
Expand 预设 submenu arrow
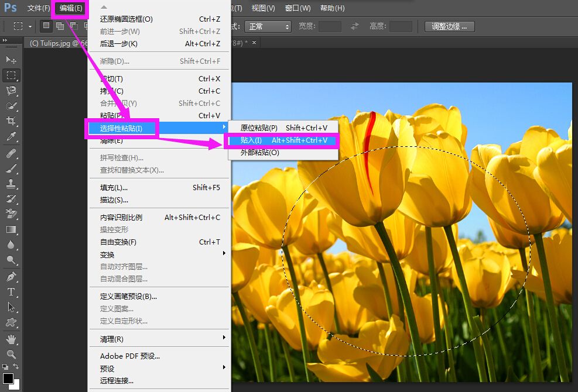pos(224,367)
